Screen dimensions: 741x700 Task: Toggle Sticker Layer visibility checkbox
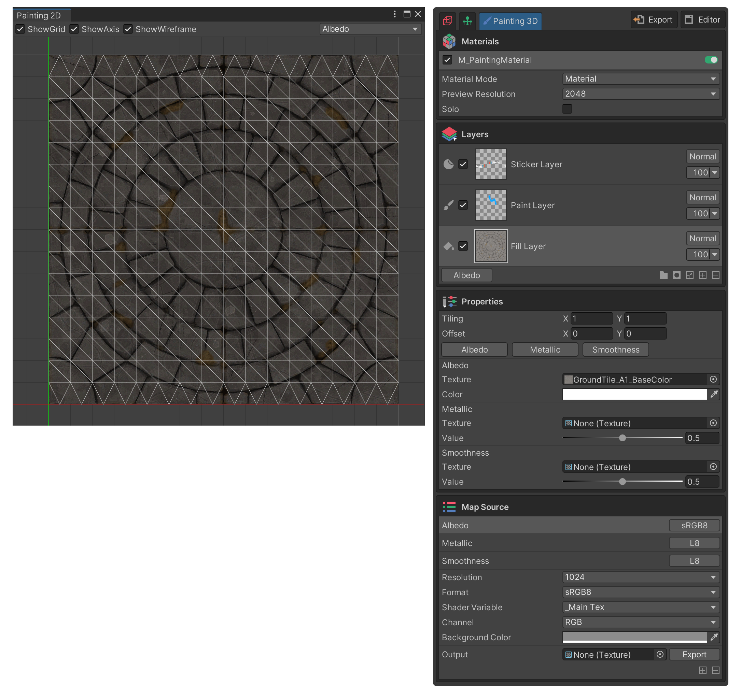(x=462, y=164)
